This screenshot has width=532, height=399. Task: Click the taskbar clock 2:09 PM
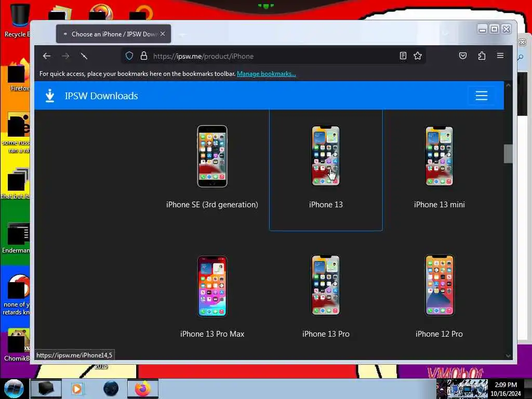[506, 385]
